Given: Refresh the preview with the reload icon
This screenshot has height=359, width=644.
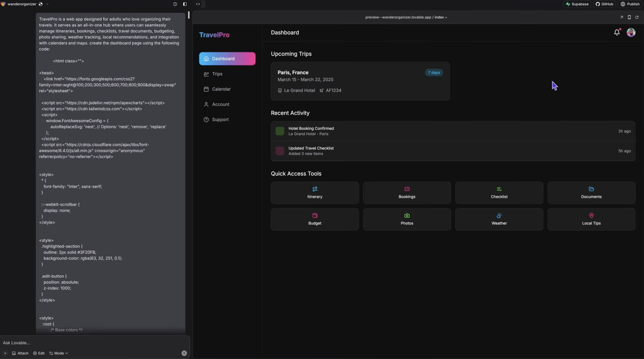Looking at the screenshot, I should [x=637, y=17].
